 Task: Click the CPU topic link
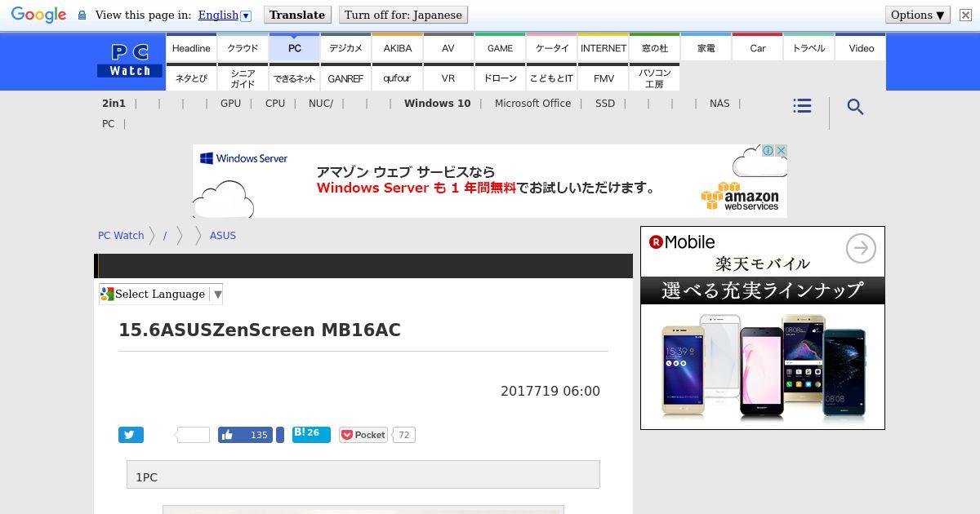coord(275,104)
